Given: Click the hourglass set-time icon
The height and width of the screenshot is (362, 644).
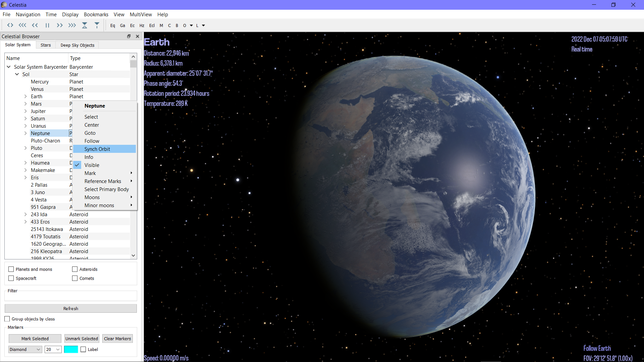Looking at the screenshot, I should coord(85,25).
